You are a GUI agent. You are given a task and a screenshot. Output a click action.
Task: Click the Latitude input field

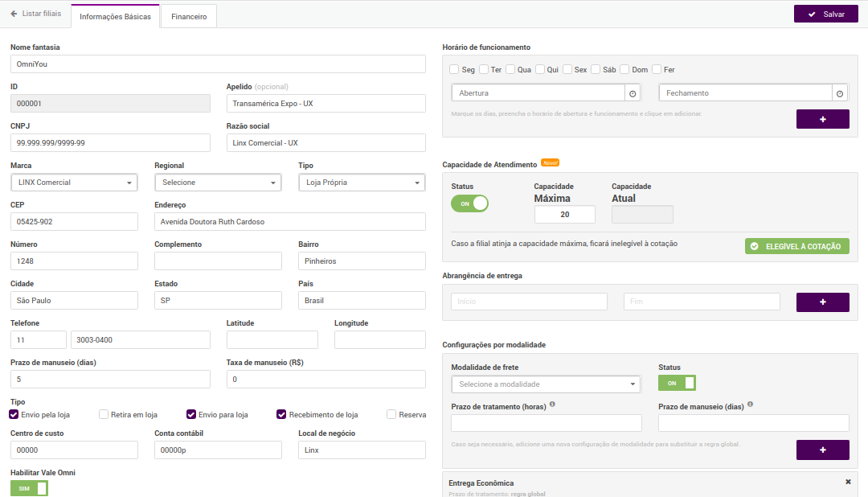pyautogui.click(x=272, y=339)
